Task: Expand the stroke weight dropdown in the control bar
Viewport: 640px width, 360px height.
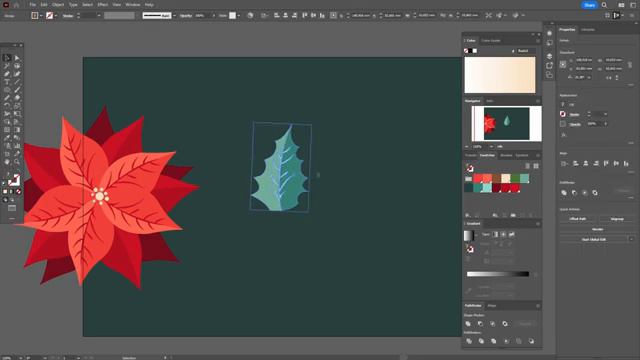Action: pos(98,16)
